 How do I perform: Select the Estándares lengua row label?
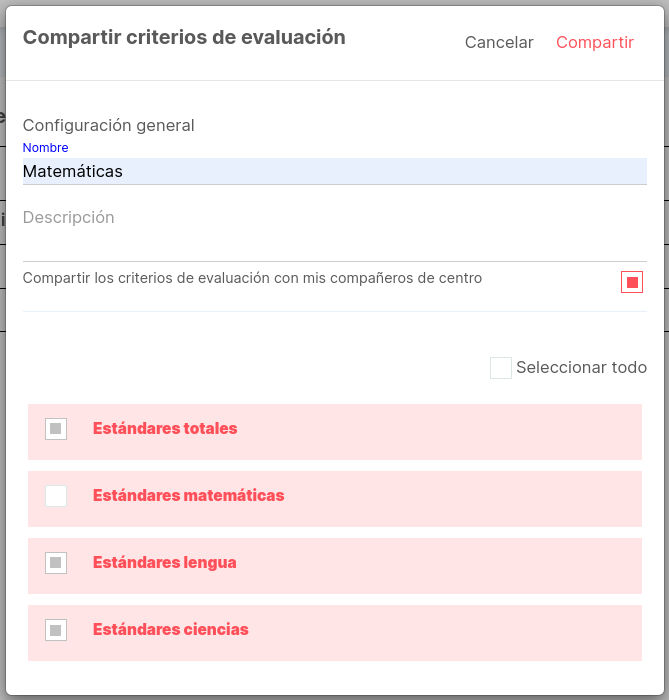tap(165, 562)
